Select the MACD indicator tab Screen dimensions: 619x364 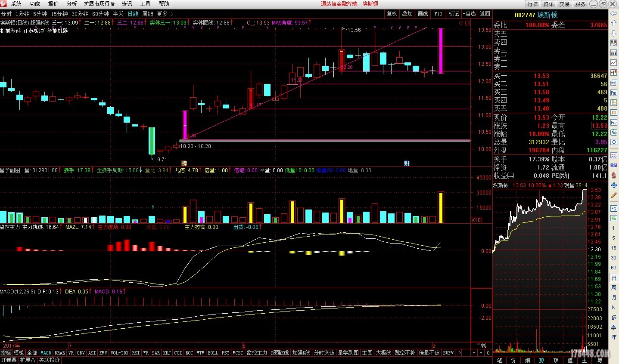coord(46,353)
